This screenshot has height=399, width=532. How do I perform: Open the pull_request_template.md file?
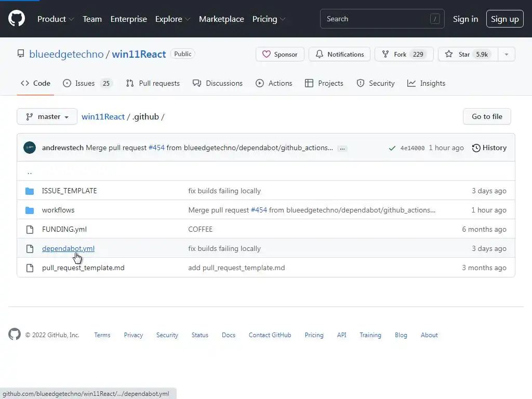coord(83,268)
